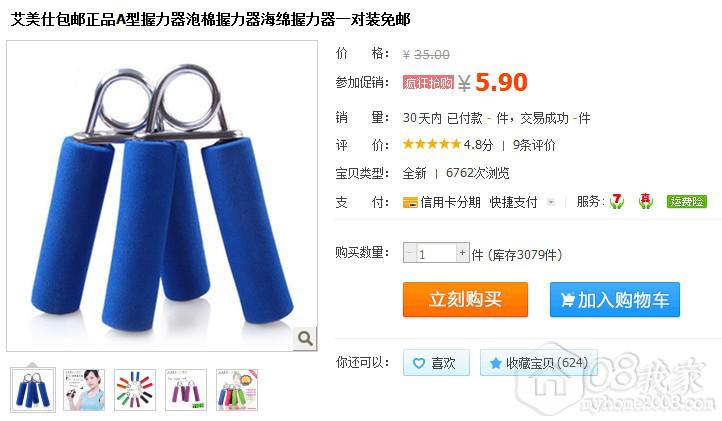This screenshot has width=722, height=421.
Task: Click the magnifier zoom icon on product image
Action: (x=305, y=339)
